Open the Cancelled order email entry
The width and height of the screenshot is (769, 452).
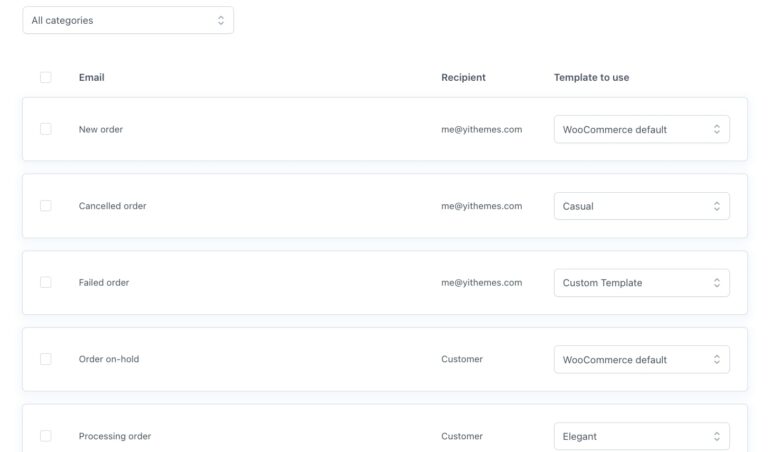(113, 206)
